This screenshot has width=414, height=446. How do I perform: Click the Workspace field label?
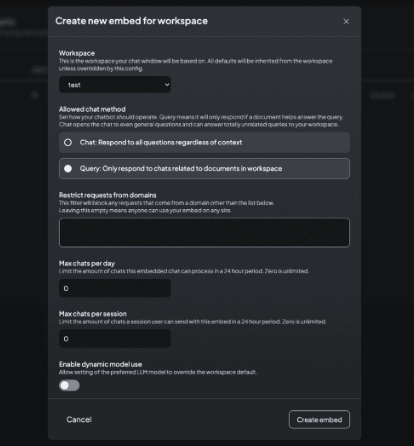coord(77,53)
